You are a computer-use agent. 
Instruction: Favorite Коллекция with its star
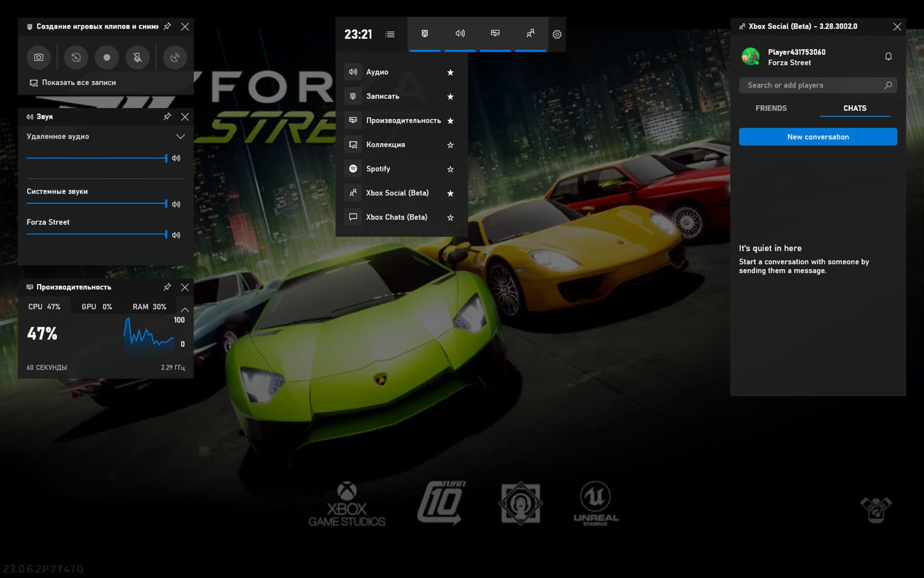click(450, 145)
